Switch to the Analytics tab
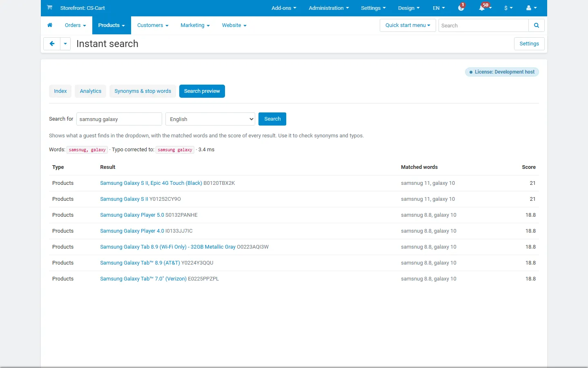This screenshot has width=588, height=368. (x=91, y=91)
